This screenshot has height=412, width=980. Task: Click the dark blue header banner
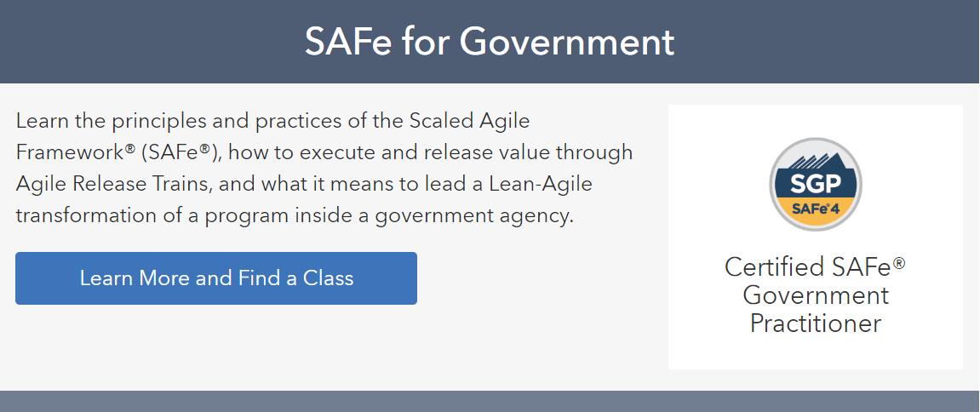[x=490, y=41]
